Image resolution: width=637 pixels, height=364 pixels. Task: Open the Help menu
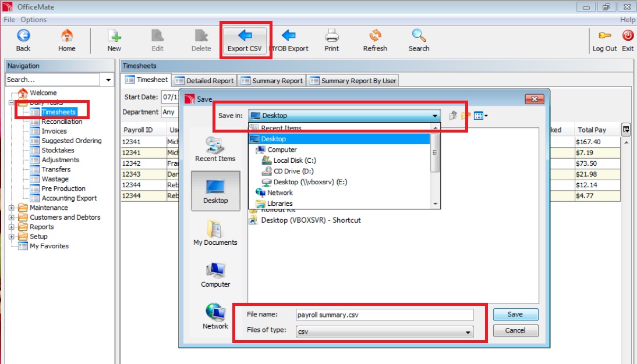(x=627, y=19)
